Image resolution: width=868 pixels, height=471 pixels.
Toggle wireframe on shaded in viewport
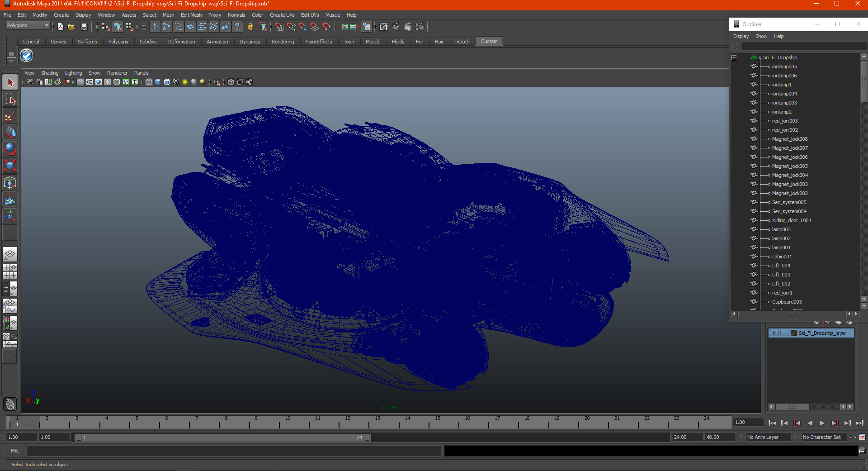pos(167,82)
